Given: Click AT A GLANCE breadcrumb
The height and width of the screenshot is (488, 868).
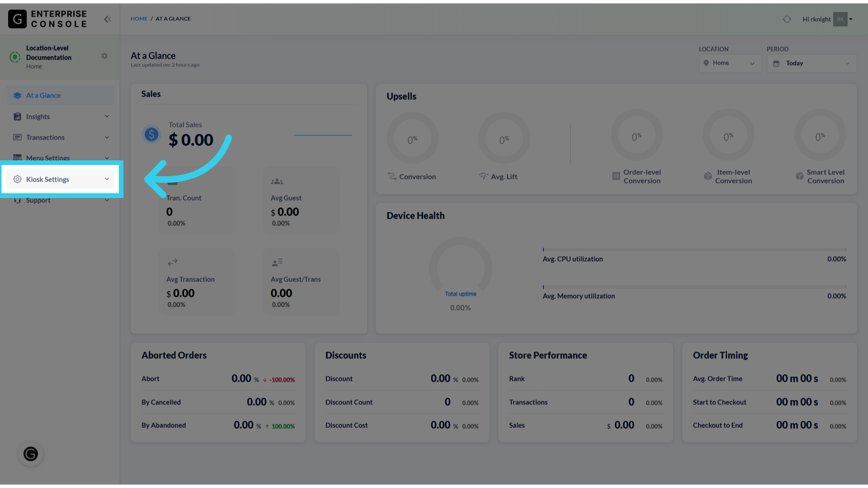Looking at the screenshot, I should tap(173, 19).
